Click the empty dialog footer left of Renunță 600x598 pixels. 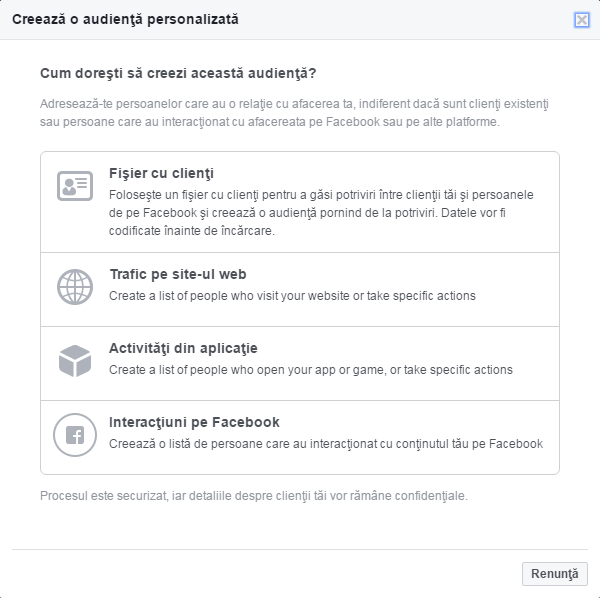[x=260, y=574]
